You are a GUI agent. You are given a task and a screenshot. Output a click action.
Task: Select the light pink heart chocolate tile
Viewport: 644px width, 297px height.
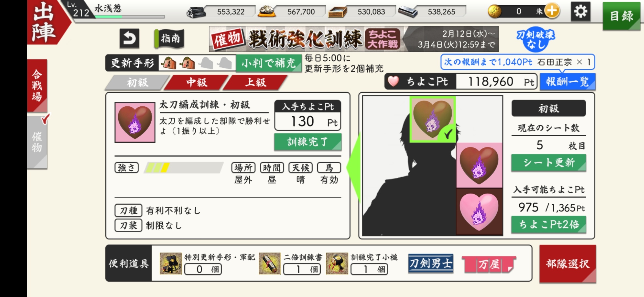[479, 212]
